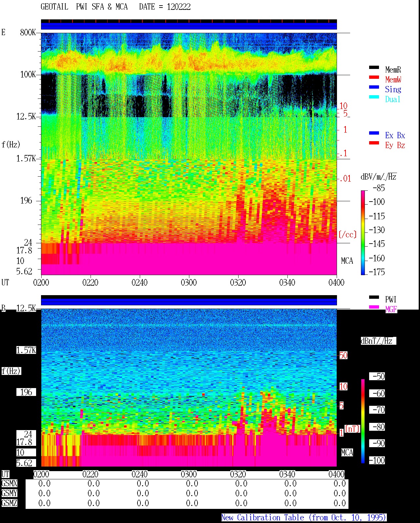Click the 5.62 label on the B panel
The width and height of the screenshot is (420, 523).
pyautogui.click(x=24, y=463)
